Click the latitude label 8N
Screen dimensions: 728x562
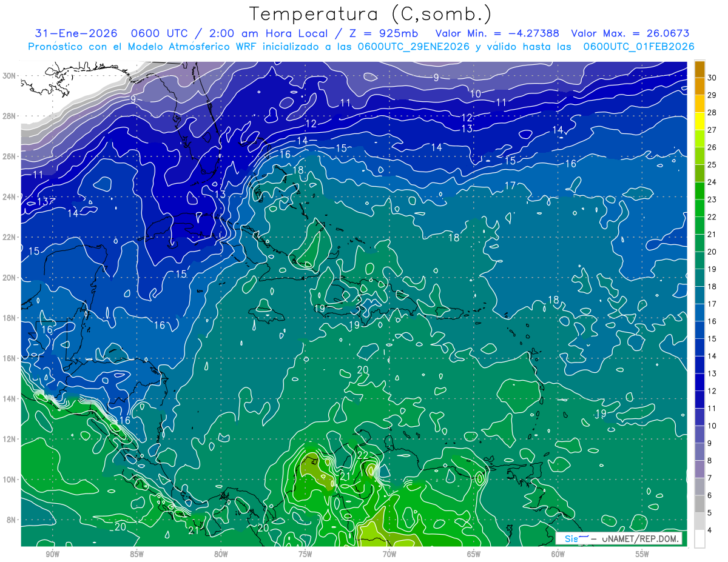tap(12, 520)
